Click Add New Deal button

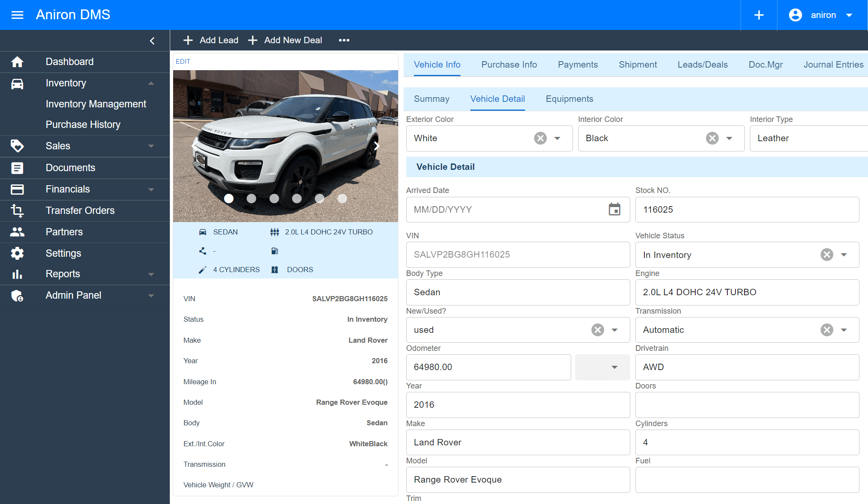point(285,40)
